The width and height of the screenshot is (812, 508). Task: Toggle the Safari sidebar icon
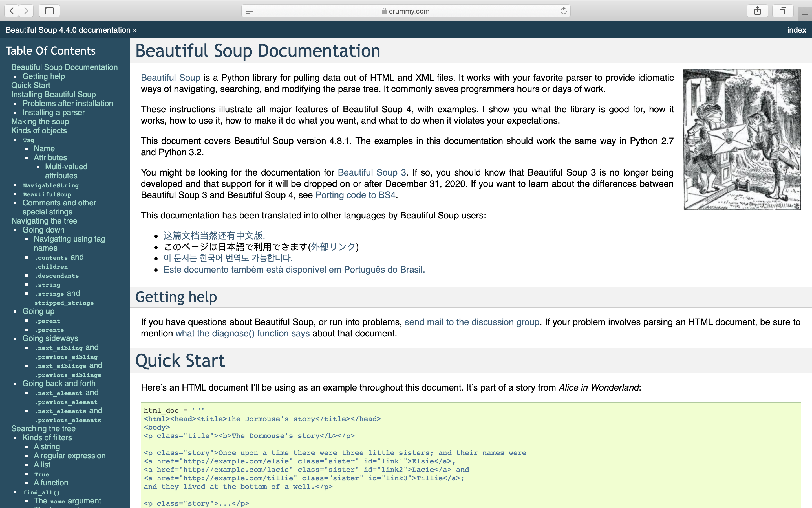coord(49,11)
